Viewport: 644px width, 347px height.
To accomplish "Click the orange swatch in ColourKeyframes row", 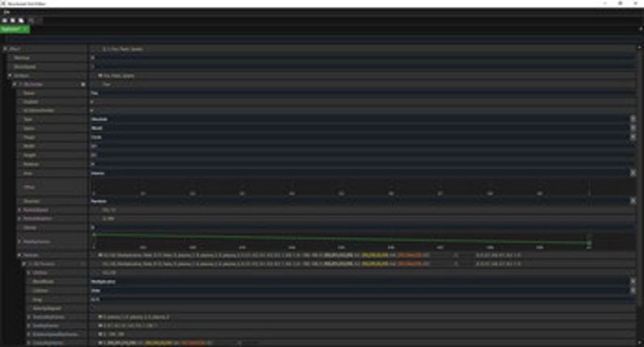I will pos(193,342).
